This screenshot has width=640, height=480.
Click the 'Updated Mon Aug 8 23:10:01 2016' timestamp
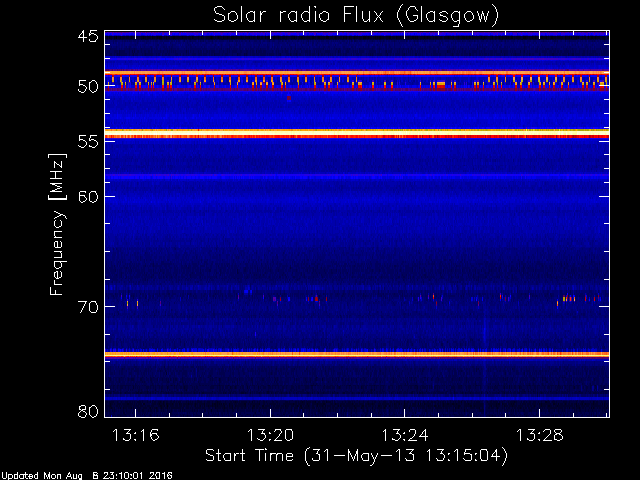tap(87, 476)
